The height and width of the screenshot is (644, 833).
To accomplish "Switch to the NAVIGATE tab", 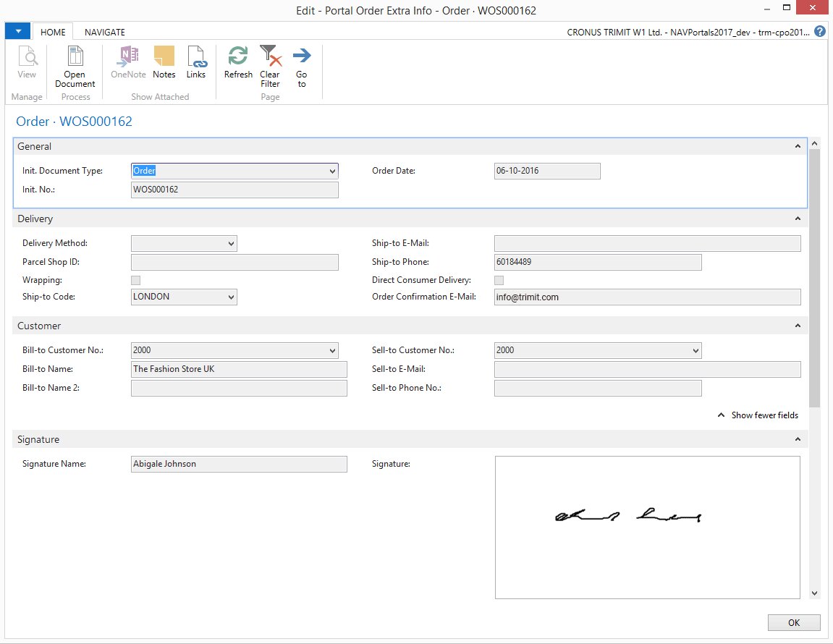I will [x=104, y=32].
